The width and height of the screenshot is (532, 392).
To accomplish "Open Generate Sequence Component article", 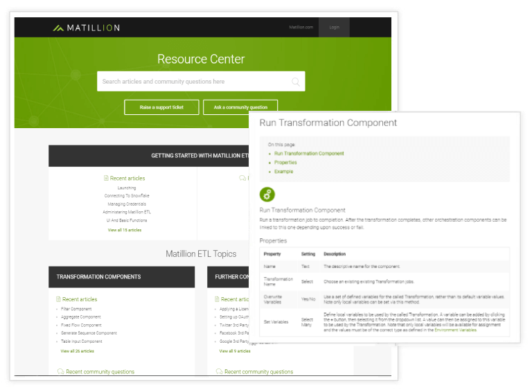I will 89,333.
